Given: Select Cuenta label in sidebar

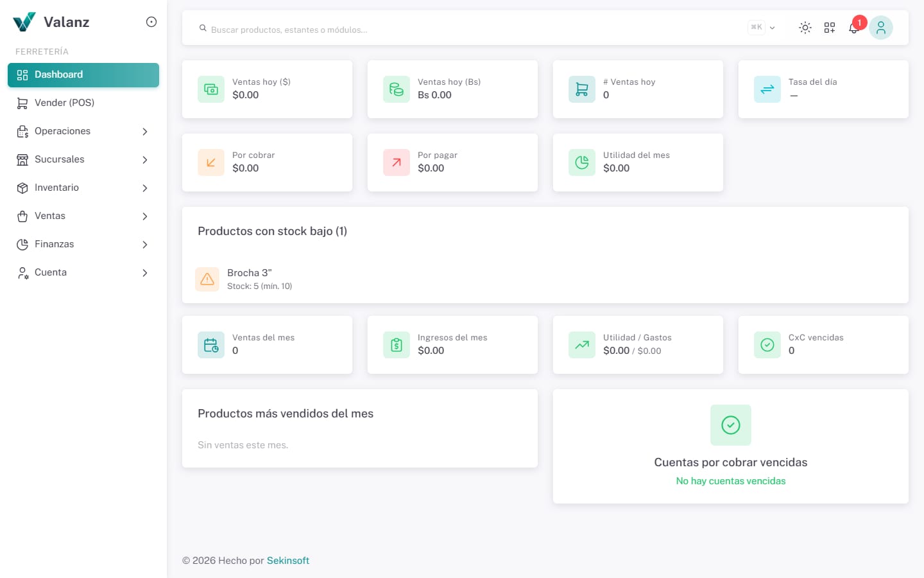Looking at the screenshot, I should point(51,272).
